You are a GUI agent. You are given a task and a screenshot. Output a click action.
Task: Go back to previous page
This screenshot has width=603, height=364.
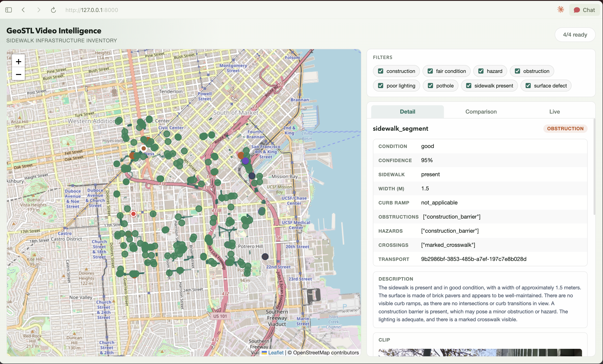[x=23, y=10]
